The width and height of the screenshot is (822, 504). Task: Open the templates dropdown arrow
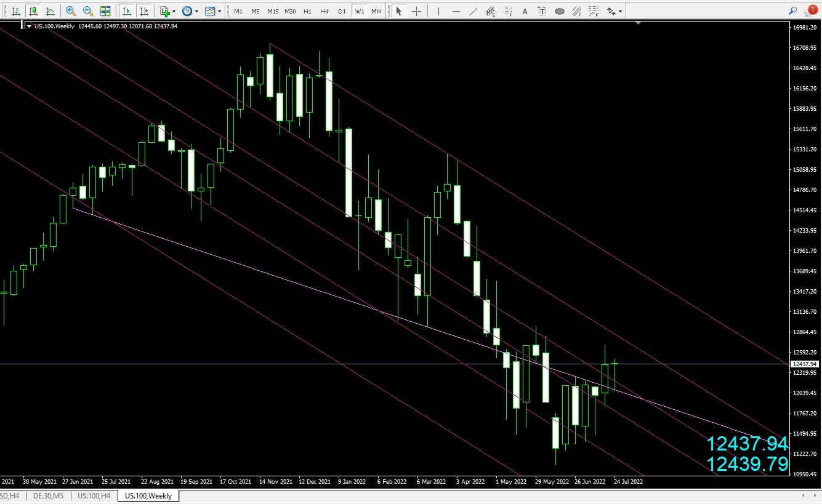click(x=220, y=11)
